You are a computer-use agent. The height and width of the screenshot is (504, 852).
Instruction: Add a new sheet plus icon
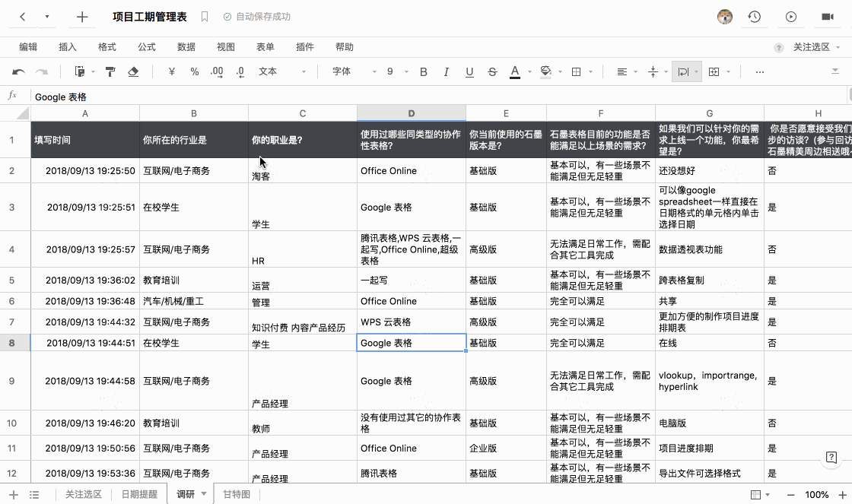click(x=14, y=495)
